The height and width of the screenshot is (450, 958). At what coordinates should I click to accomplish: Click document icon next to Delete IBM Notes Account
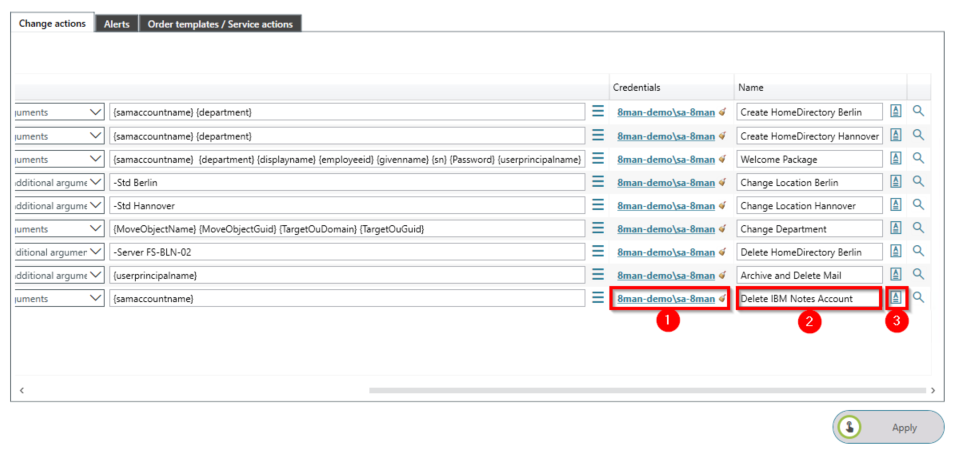coord(896,297)
